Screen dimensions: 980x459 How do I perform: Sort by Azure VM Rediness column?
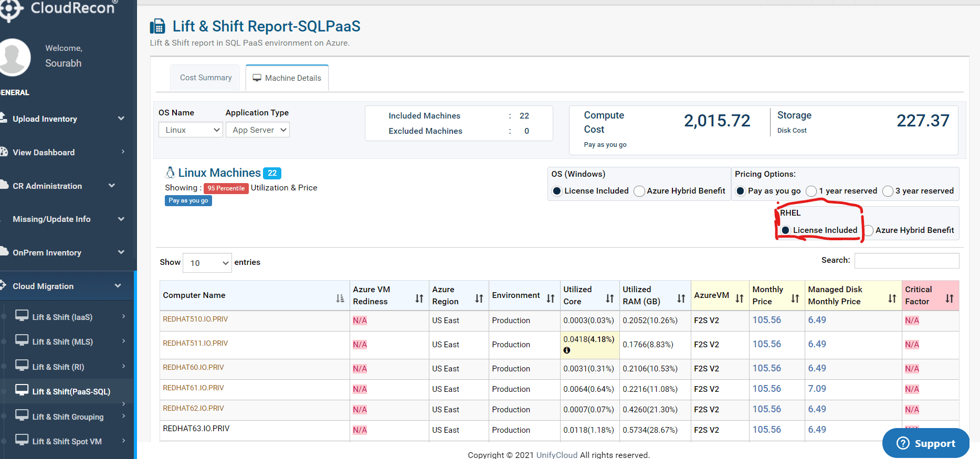[419, 298]
